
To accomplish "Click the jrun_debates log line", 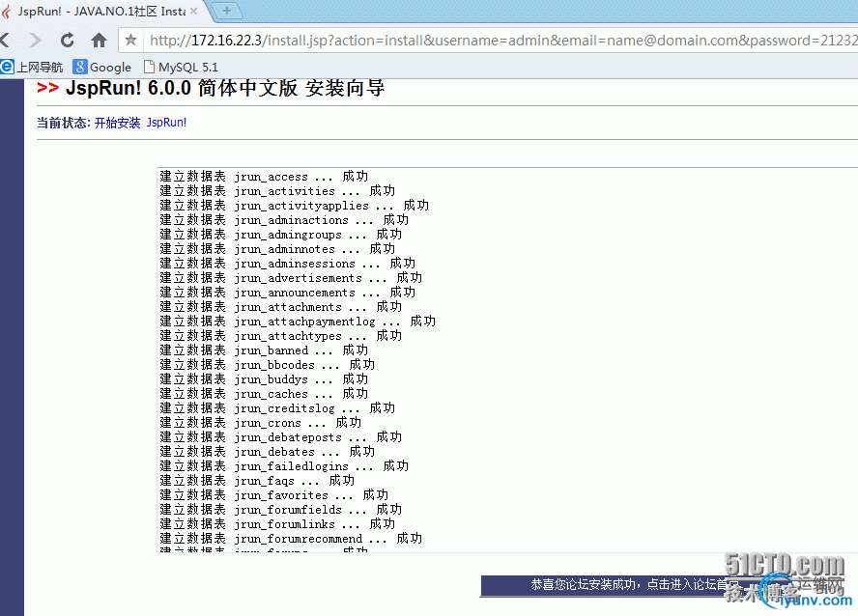I will click(x=268, y=452).
